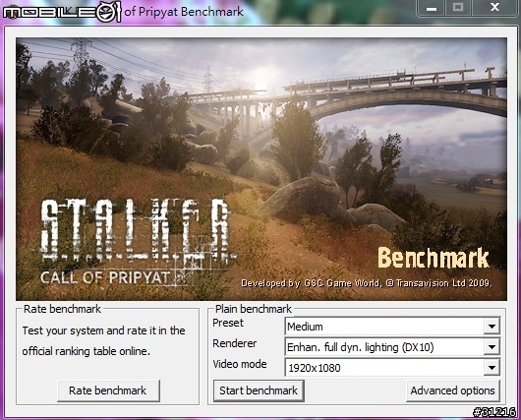This screenshot has width=521, height=420.
Task: Select the Medium preset field
Action: coord(392,327)
